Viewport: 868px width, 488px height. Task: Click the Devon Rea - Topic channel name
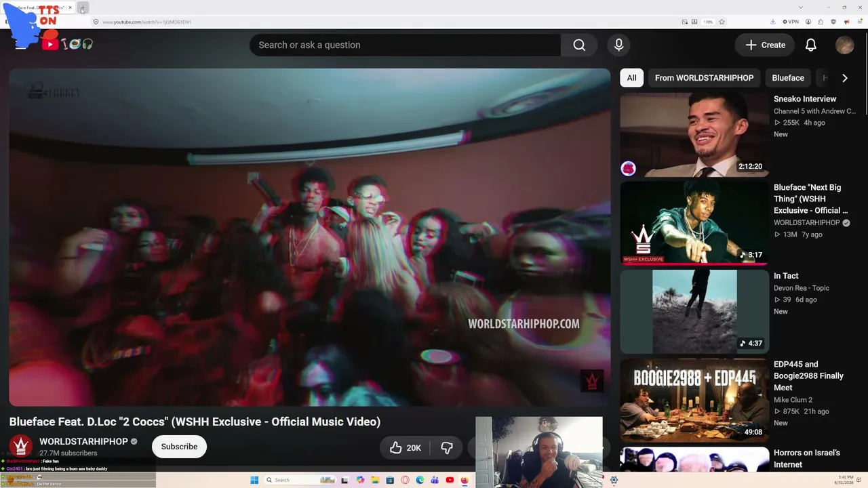pyautogui.click(x=802, y=288)
